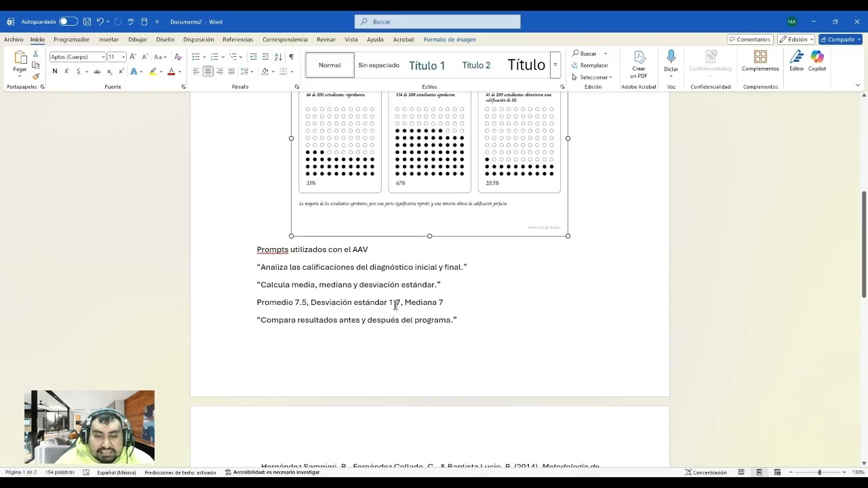Open the Archivo menu

pos(14,39)
